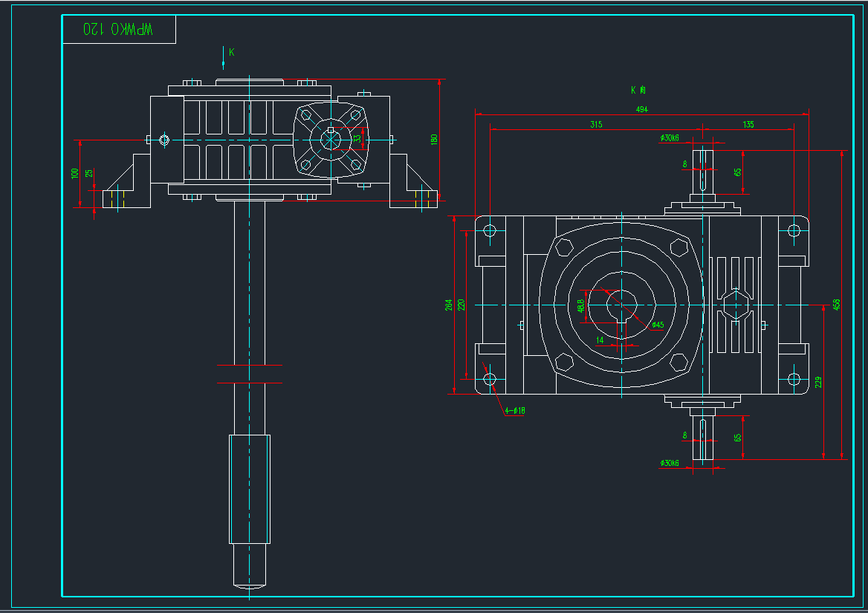This screenshot has width=868, height=613.
Task: Click the 4-ø18 mounting hole callout
Action: click(514, 410)
